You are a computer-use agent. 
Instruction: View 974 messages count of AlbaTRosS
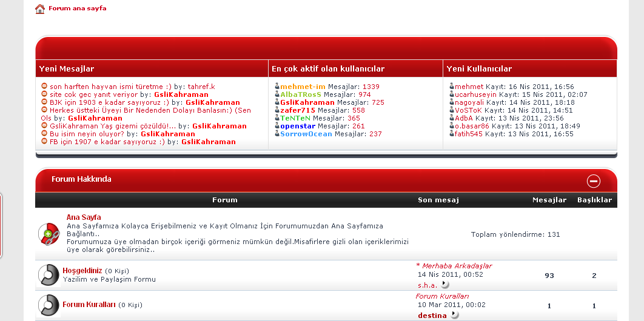click(364, 94)
